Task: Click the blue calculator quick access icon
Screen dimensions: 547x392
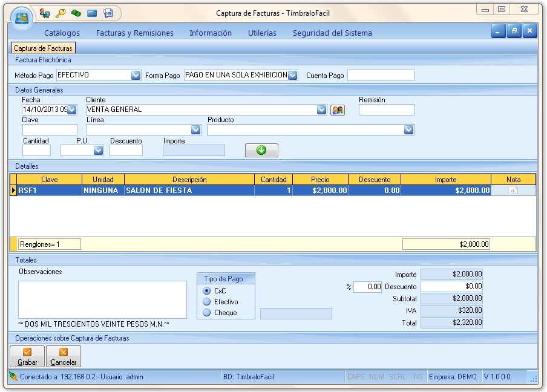Action: tap(92, 13)
